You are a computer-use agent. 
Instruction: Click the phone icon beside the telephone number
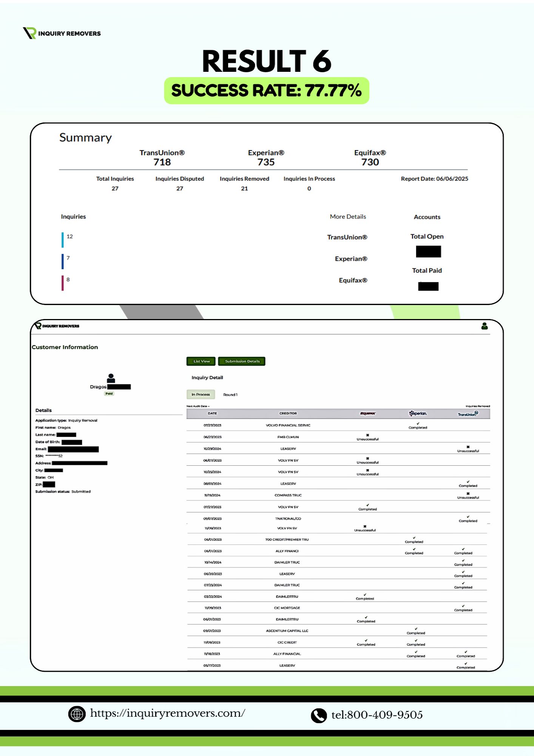point(319,715)
